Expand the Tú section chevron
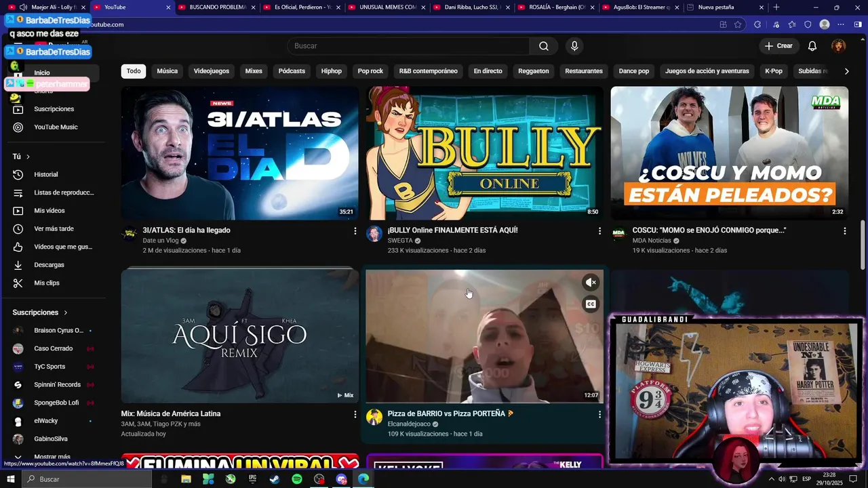Image resolution: width=868 pixels, height=488 pixels. point(28,157)
